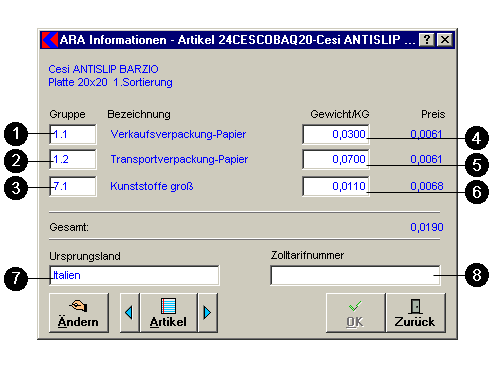The height and width of the screenshot is (369, 496).
Task: Click the Zurück button
Action: pos(415,313)
